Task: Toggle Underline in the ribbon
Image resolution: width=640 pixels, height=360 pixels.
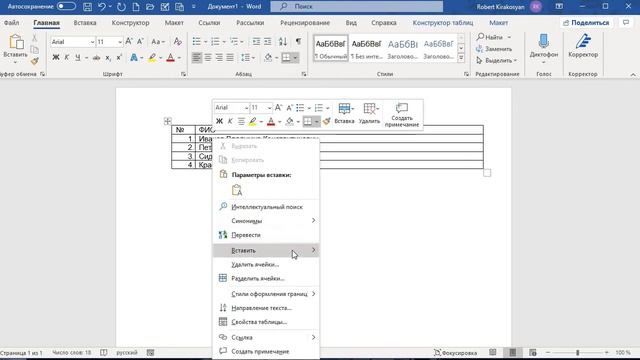Action: (x=78, y=58)
